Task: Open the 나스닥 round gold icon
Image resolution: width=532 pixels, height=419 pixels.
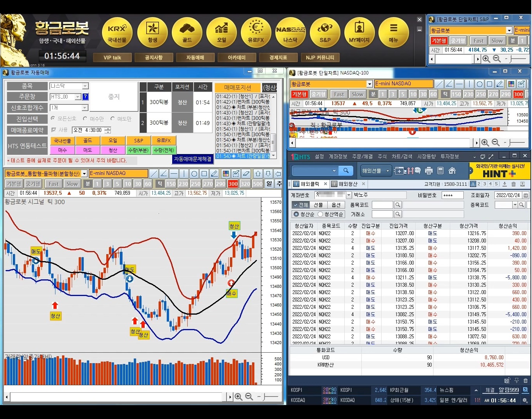Action: click(290, 33)
